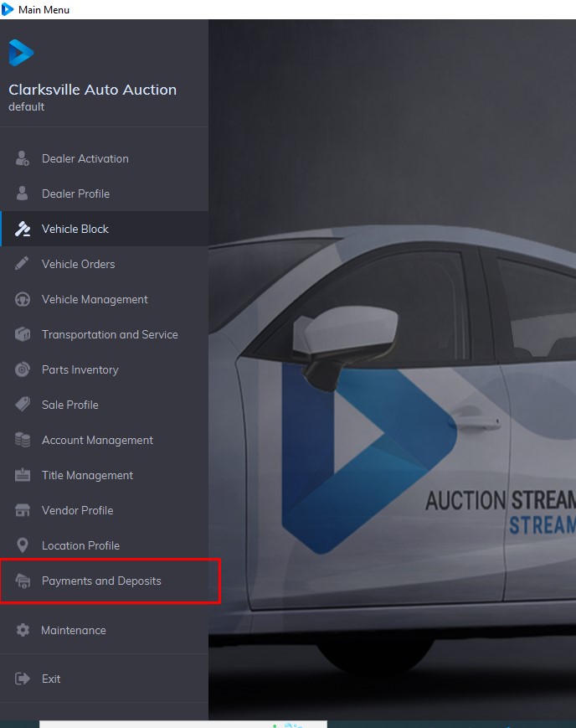Click the Vehicle Orders pencil icon
This screenshot has height=728, width=576.
coord(23,264)
